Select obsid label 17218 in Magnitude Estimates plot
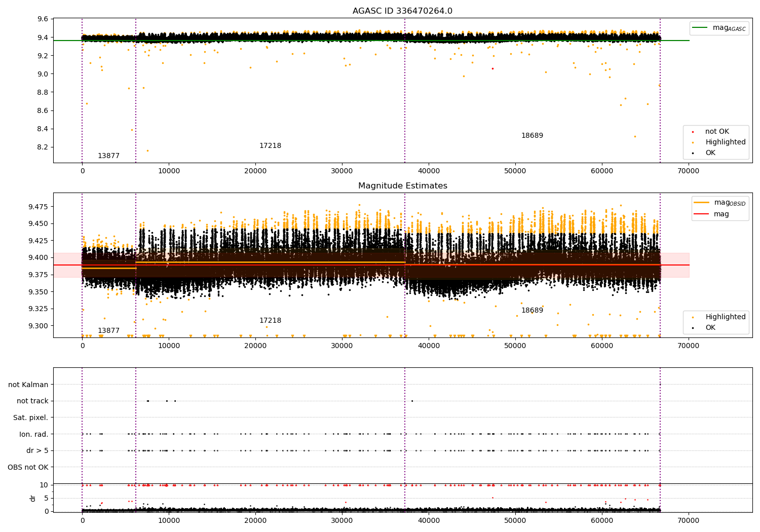Image resolution: width=760 pixels, height=532 pixels. pyautogui.click(x=270, y=321)
